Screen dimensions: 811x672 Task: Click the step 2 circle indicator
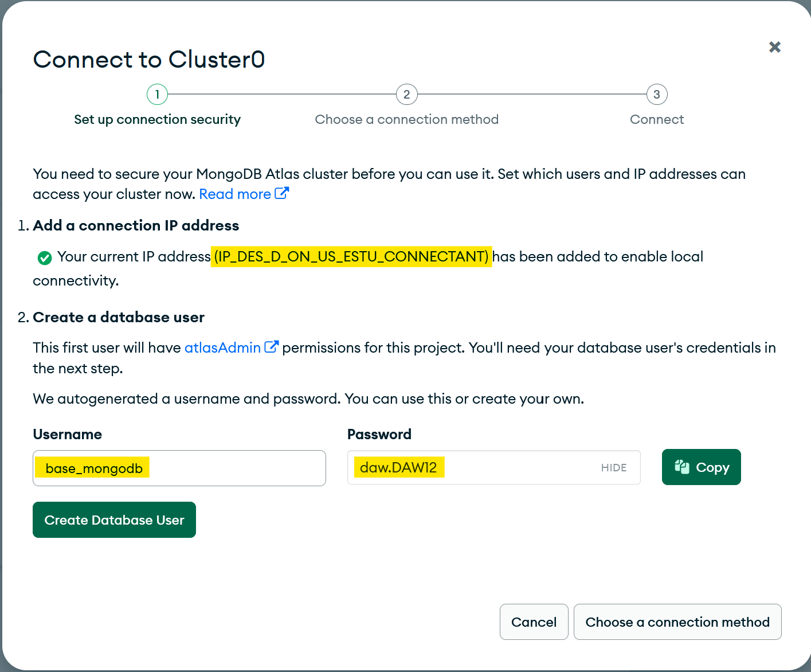pos(406,95)
